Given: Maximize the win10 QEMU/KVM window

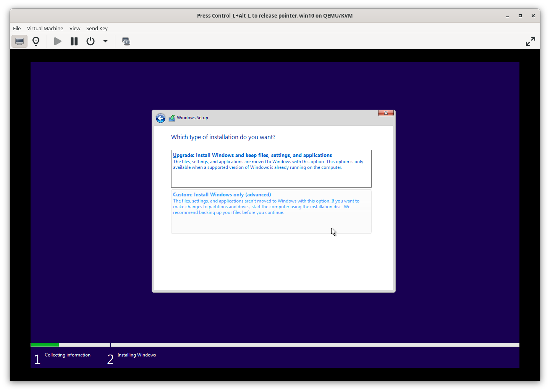Looking at the screenshot, I should click(x=520, y=16).
